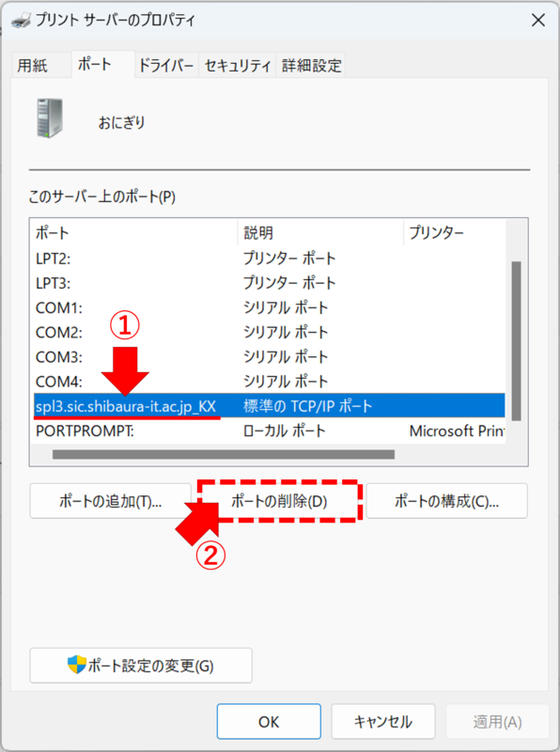
Task: Select the PORTPROMPT: local port row
Action: 269,431
